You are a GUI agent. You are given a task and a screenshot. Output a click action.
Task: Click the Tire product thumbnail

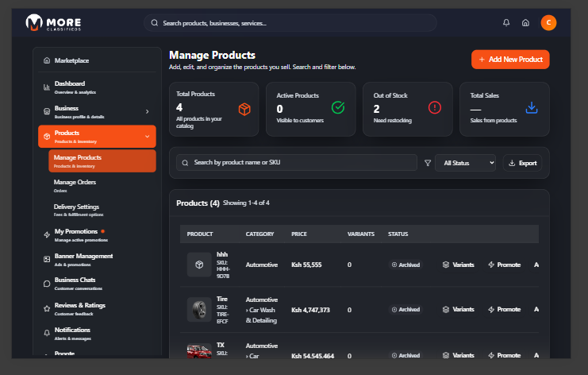coord(199,309)
